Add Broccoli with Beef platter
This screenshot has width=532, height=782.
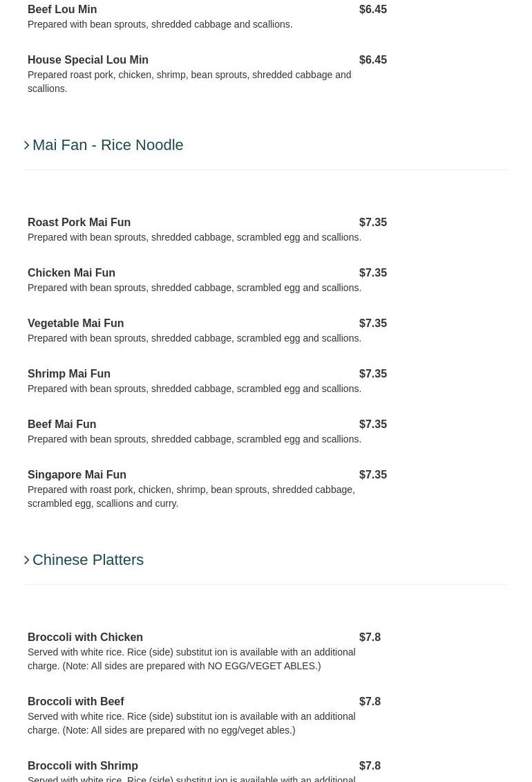76,702
